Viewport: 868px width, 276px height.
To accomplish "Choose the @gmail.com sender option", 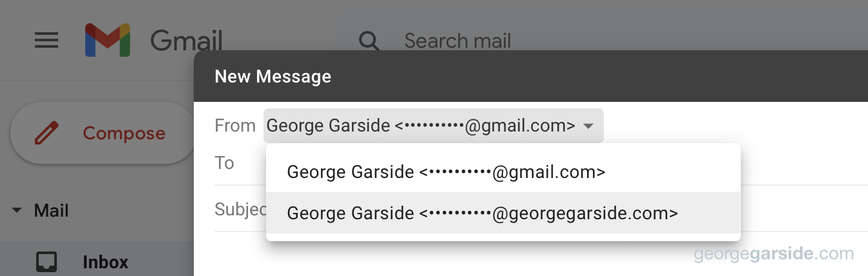I will tap(503, 172).
